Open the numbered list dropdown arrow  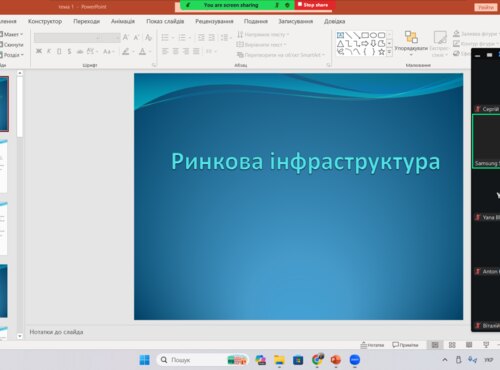click(x=190, y=38)
